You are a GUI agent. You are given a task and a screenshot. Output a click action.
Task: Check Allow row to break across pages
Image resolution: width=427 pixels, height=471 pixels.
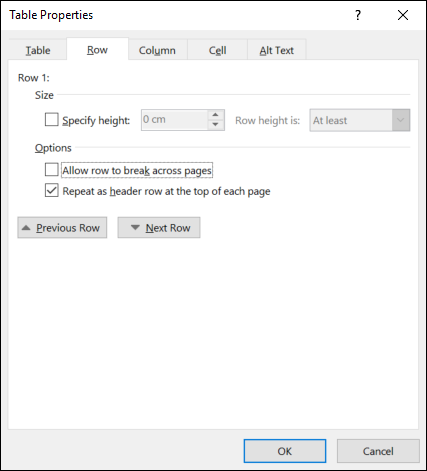pos(52,170)
